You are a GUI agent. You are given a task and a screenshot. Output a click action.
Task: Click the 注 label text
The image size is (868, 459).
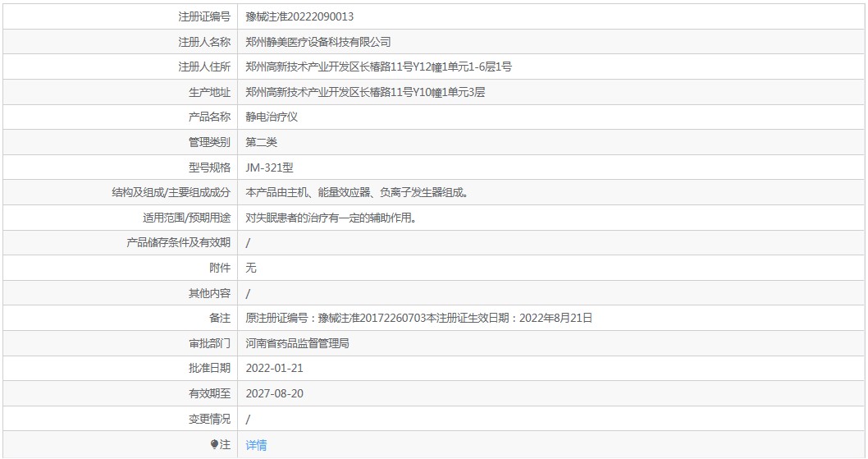(226, 444)
